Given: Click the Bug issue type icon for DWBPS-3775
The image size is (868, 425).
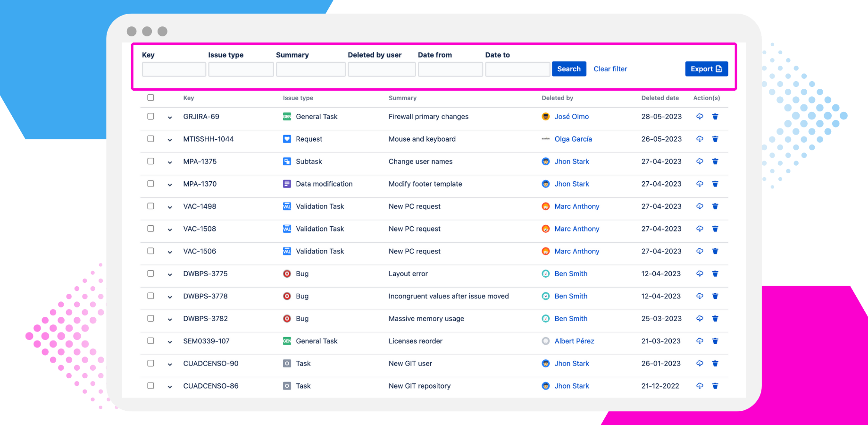Looking at the screenshot, I should click(x=287, y=273).
